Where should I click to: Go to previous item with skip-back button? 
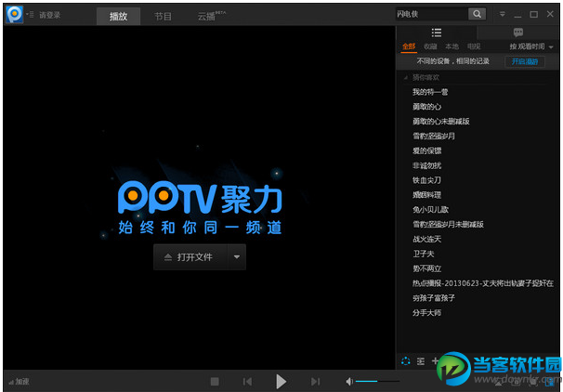pos(247,381)
